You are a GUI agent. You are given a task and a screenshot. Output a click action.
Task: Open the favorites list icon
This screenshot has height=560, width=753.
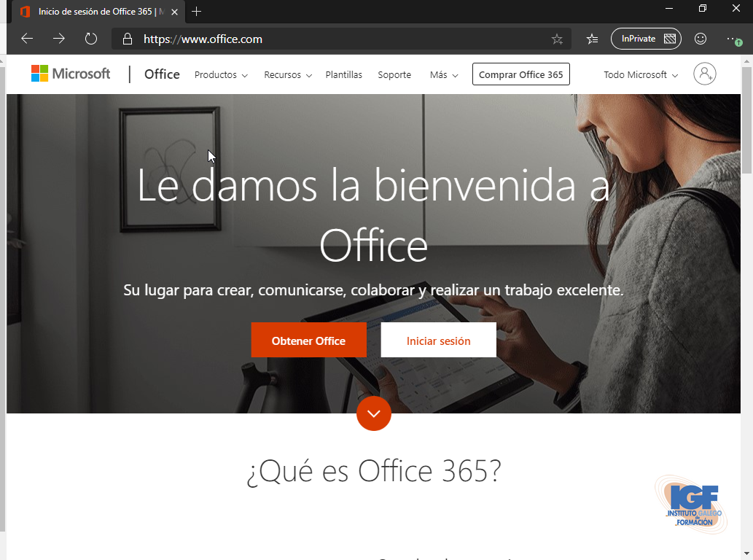click(593, 39)
